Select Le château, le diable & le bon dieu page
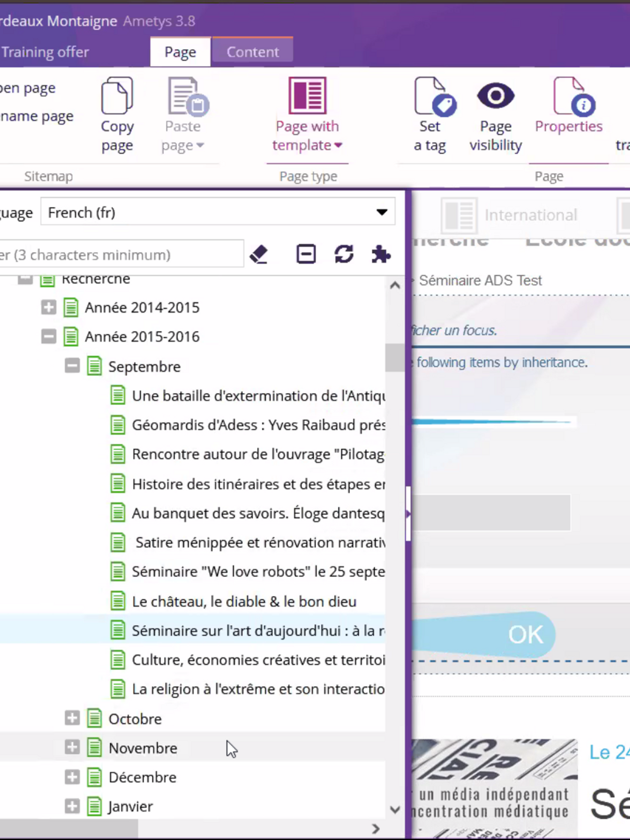 coord(244,601)
